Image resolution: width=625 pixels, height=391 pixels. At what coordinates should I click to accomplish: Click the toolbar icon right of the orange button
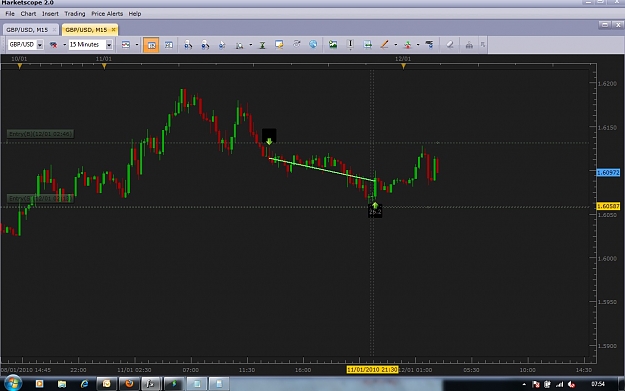pyautogui.click(x=169, y=45)
